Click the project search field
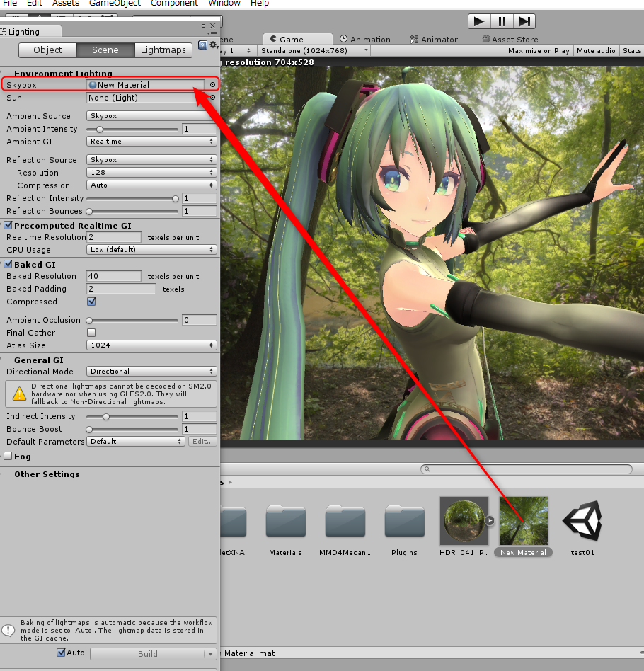This screenshot has width=644, height=671. (527, 469)
